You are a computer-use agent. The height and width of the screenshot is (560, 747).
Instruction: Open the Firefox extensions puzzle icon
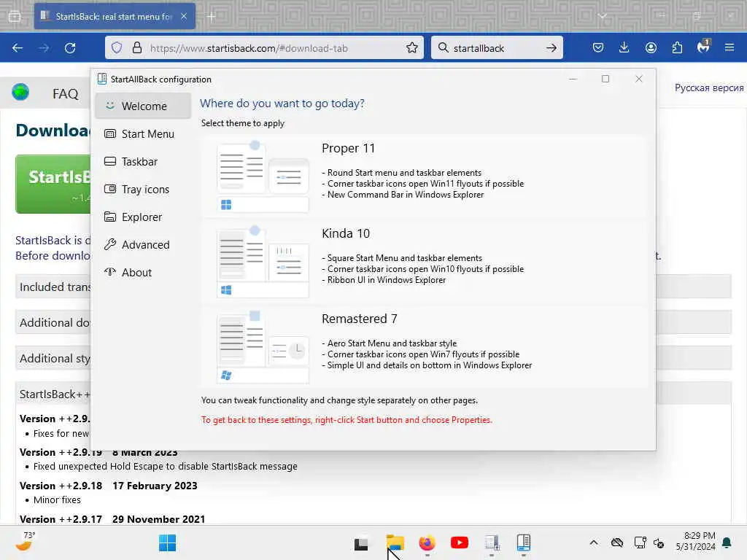[677, 47]
